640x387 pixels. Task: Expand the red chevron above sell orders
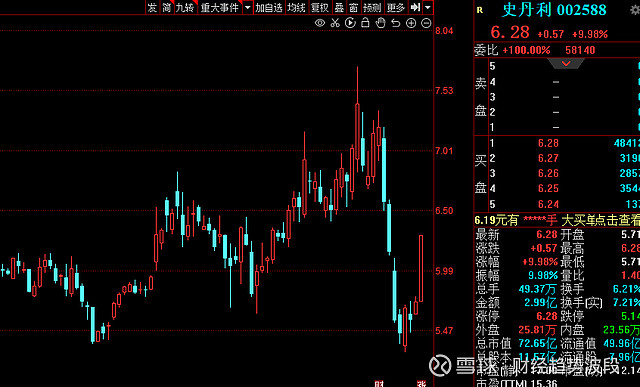click(566, 64)
